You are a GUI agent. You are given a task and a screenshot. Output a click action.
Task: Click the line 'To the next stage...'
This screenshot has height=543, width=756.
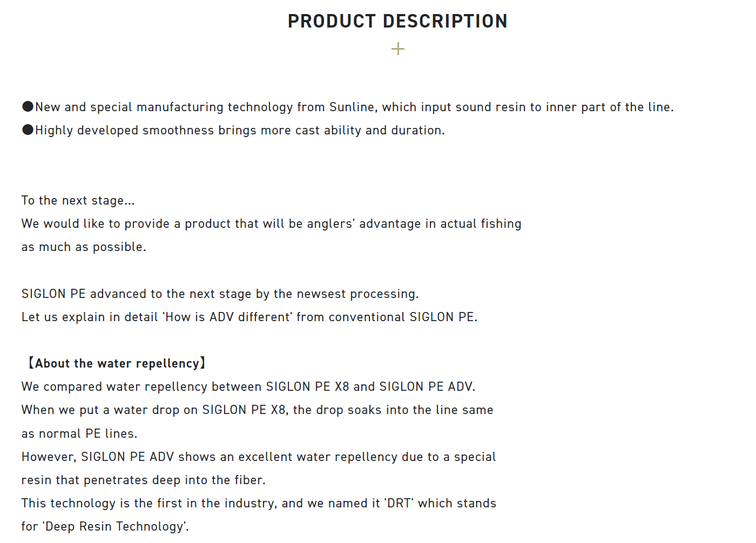[78, 200]
